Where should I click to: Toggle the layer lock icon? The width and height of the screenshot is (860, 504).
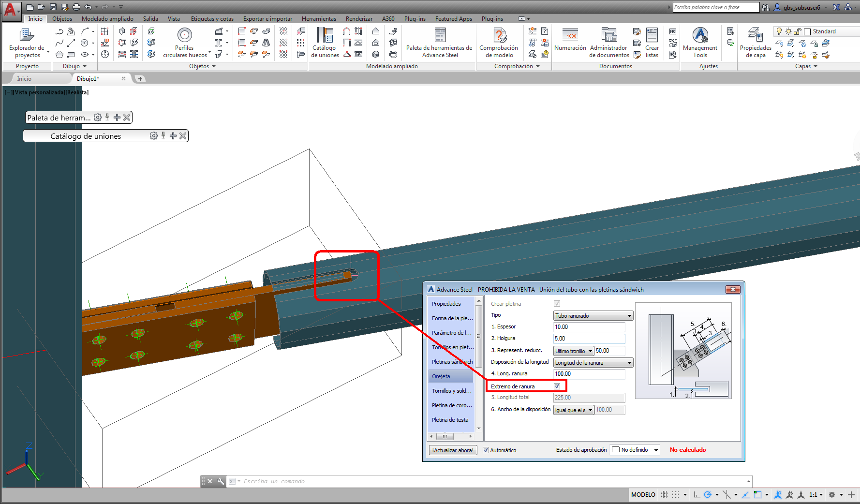point(798,31)
